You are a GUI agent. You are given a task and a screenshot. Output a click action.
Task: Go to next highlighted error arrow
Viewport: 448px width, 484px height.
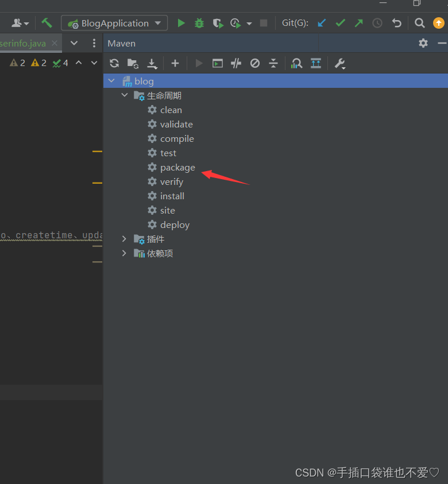click(94, 63)
